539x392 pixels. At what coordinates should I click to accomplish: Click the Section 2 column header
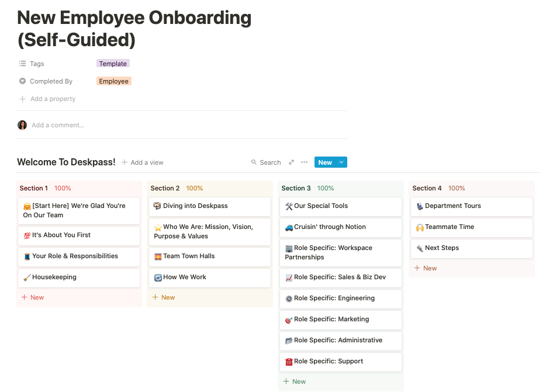click(165, 188)
